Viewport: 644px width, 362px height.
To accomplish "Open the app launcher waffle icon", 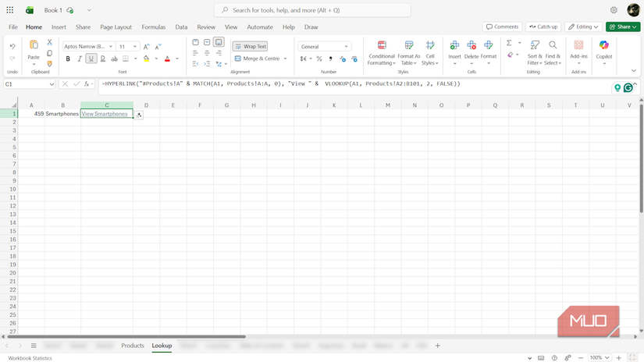I will pos(10,10).
